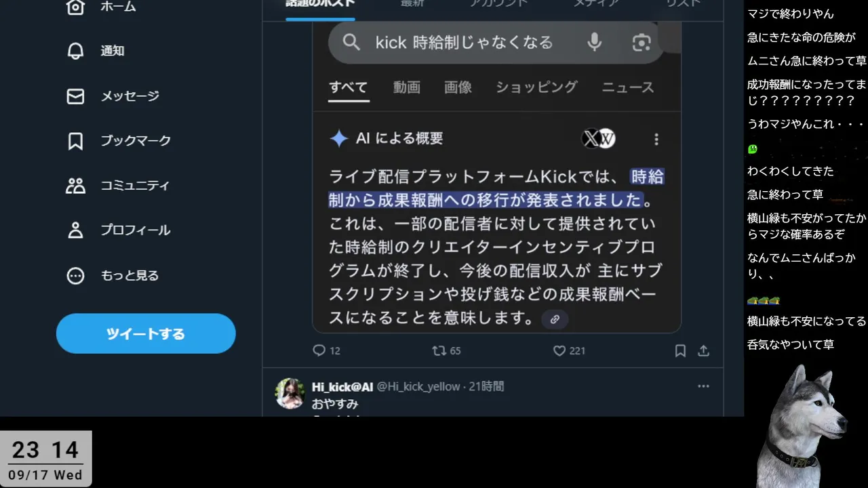This screenshot has width=868, height=488.
Task: Open AI overview three-dot options menu
Action: 656,139
